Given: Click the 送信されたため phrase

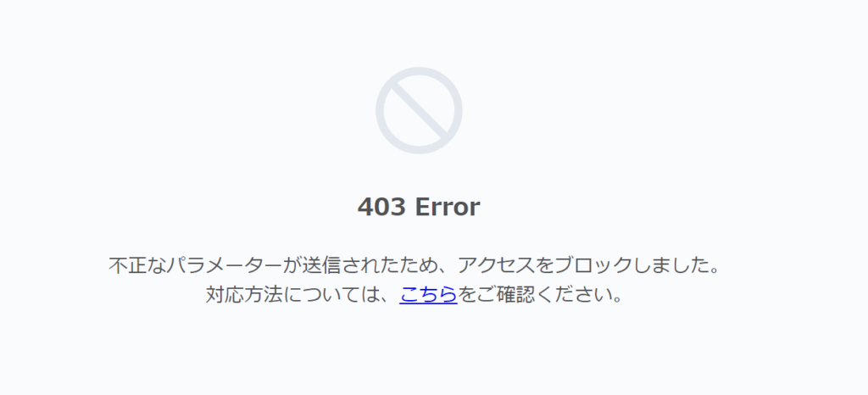Looking at the screenshot, I should [370, 265].
